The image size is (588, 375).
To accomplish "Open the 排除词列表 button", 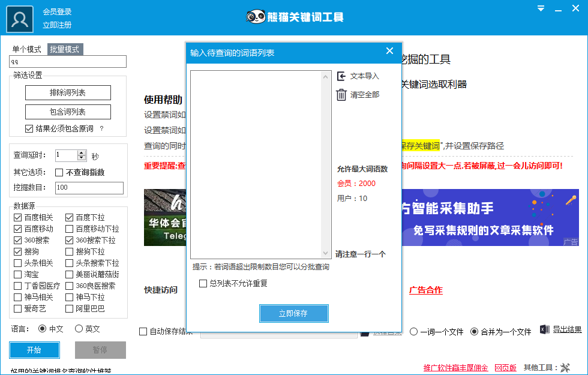I will [x=68, y=92].
